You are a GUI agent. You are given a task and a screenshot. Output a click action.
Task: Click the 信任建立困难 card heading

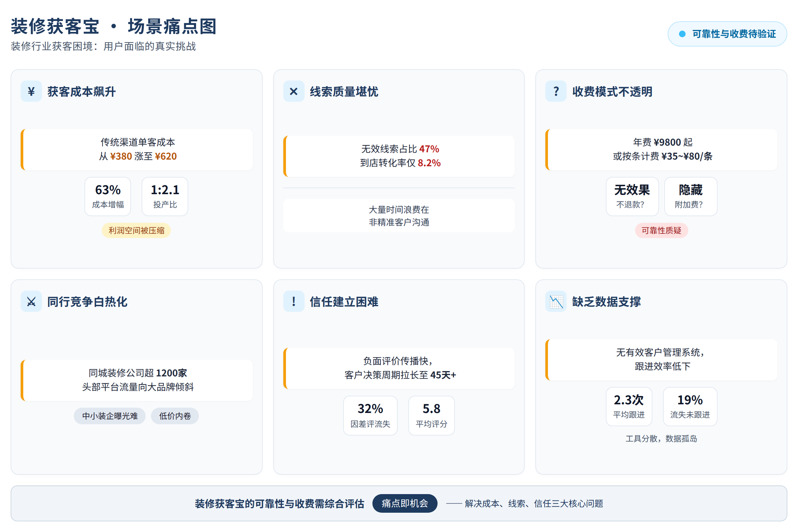(344, 302)
